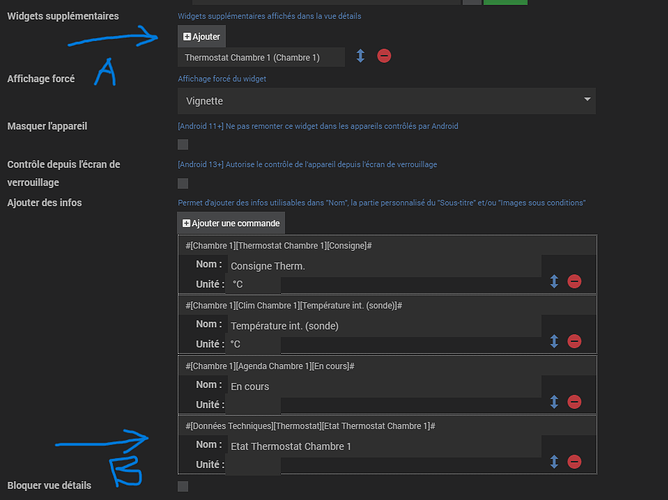Image resolution: width=668 pixels, height=500 pixels.
Task: Move the Consigne Therm. info row
Action: coord(554,281)
